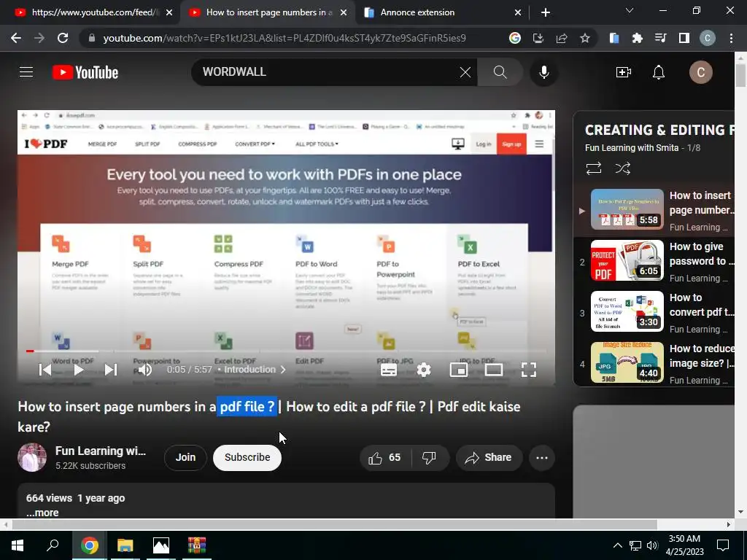
Task: Click the search magnifier button
Action: pyautogui.click(x=500, y=72)
